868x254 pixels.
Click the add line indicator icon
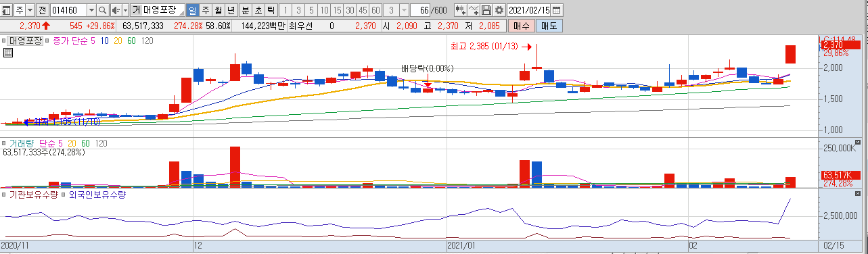474,10
